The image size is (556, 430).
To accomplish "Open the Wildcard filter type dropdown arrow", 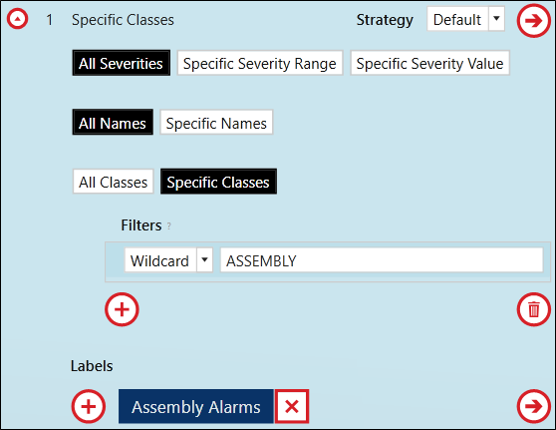I will (x=205, y=260).
